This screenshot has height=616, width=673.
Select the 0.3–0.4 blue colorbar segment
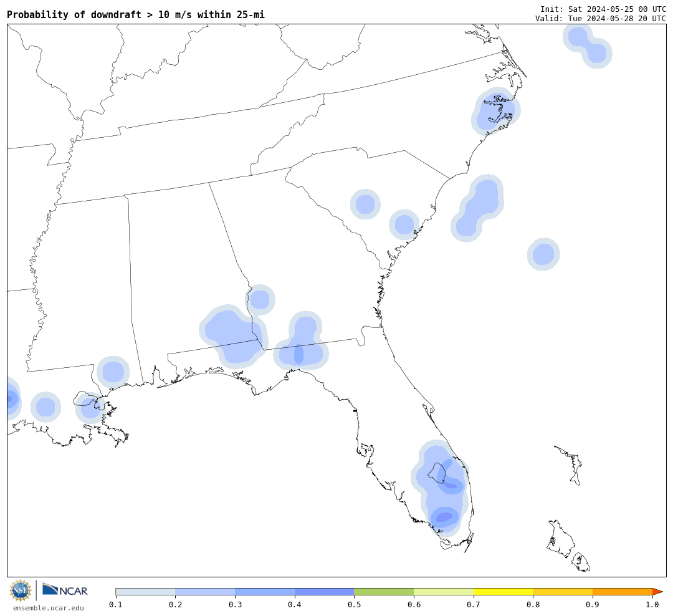(x=265, y=592)
